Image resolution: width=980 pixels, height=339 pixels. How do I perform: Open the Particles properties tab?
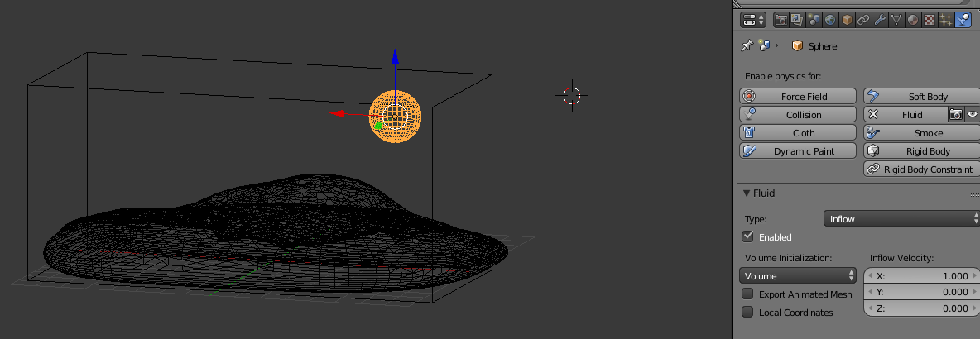(946, 20)
